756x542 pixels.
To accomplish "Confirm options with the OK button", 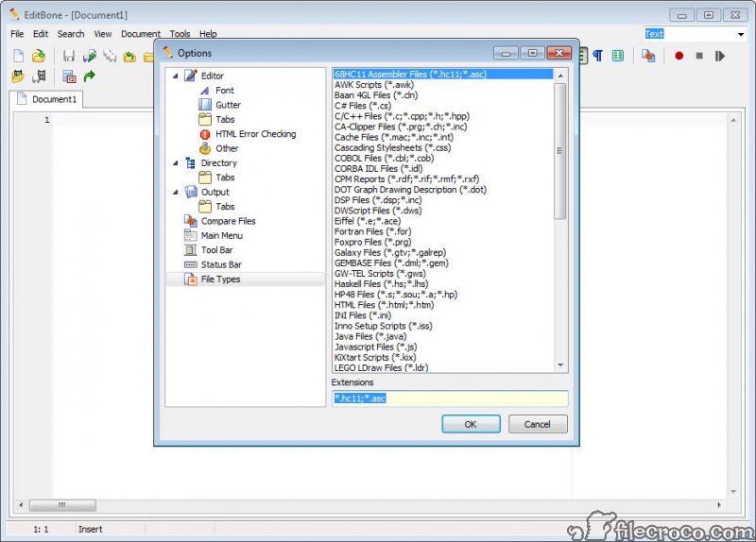I will [x=471, y=424].
